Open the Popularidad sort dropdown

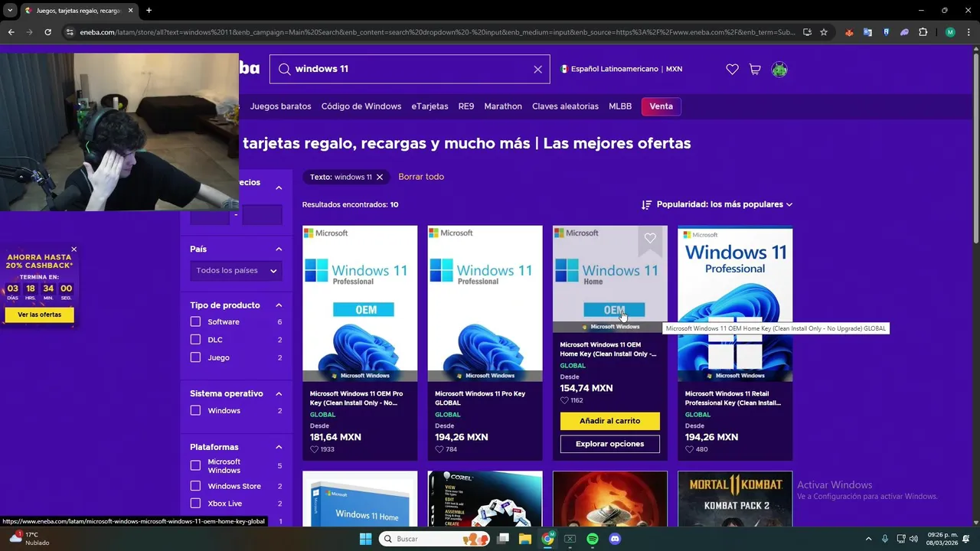(717, 204)
